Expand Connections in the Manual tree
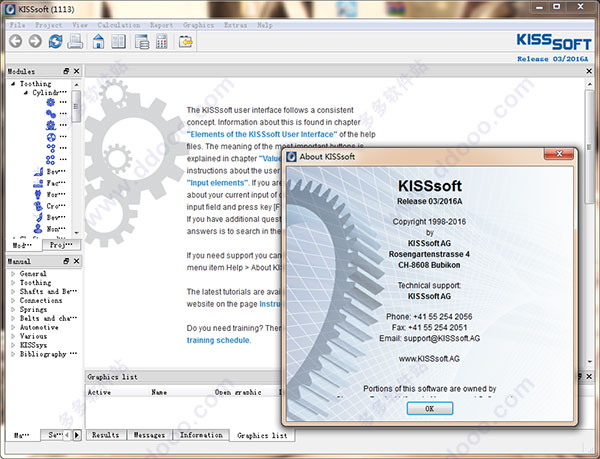This screenshot has width=600, height=459. click(13, 301)
